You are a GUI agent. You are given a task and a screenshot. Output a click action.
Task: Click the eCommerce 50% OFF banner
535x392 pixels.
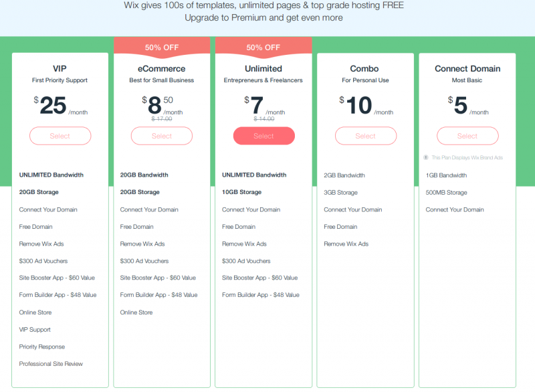tap(162, 47)
